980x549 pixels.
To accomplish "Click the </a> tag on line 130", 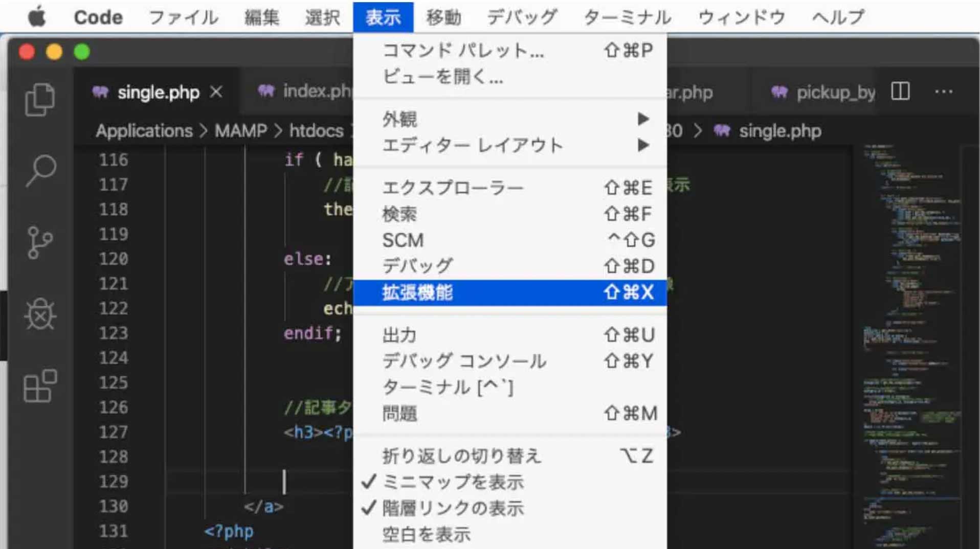I will point(263,507).
